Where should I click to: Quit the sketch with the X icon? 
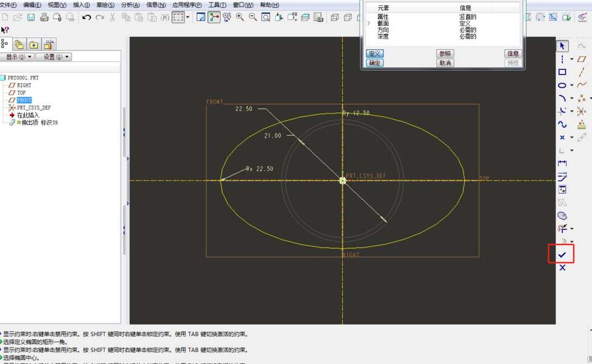pyautogui.click(x=562, y=268)
